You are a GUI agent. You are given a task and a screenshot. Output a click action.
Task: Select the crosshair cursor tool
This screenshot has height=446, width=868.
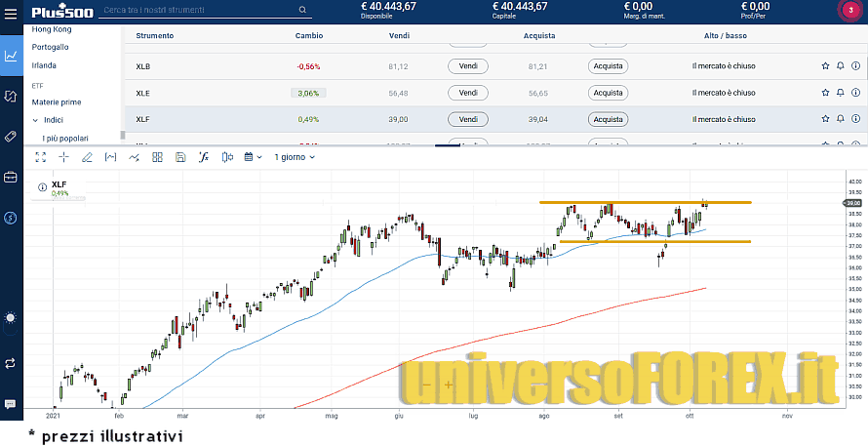coord(63,157)
